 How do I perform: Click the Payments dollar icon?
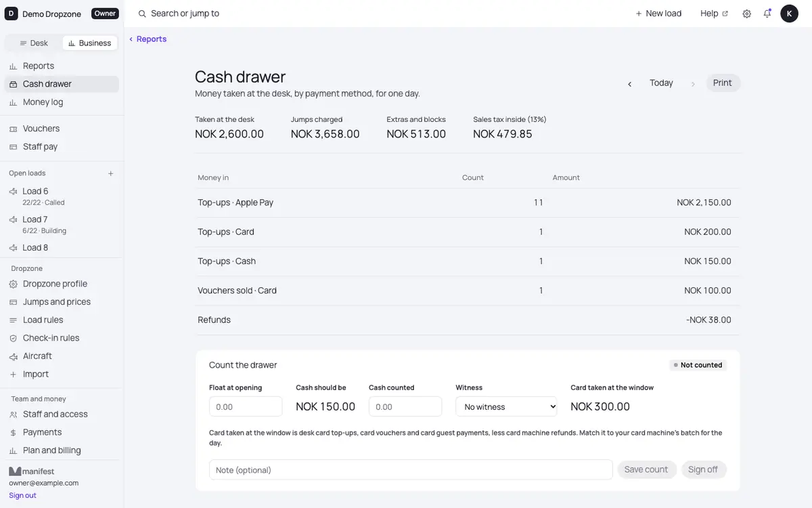(13, 433)
